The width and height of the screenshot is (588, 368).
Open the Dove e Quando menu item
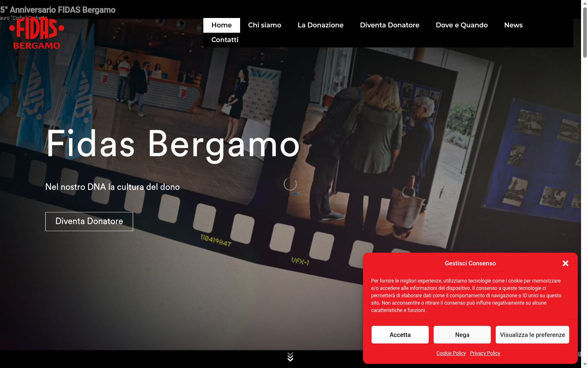point(462,25)
